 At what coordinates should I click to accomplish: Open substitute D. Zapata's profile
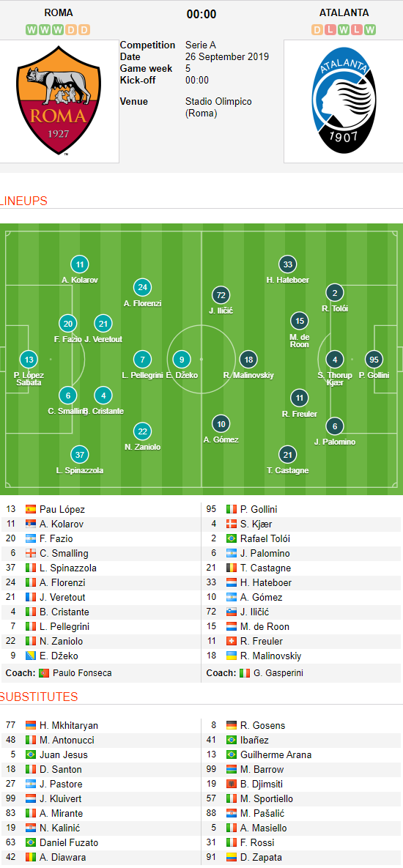(x=261, y=858)
